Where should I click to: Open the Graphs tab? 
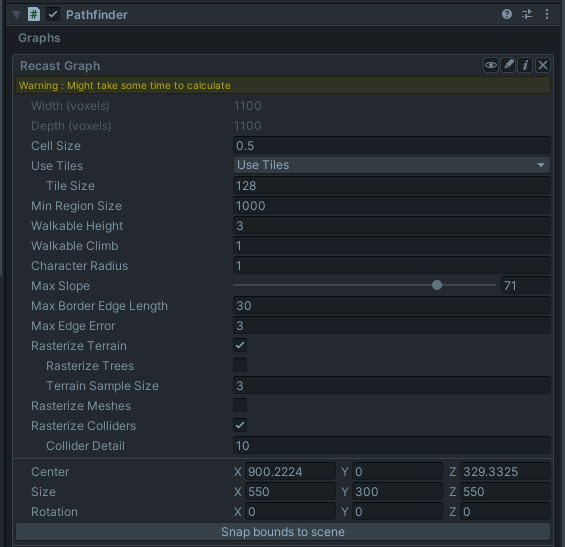[x=39, y=38]
